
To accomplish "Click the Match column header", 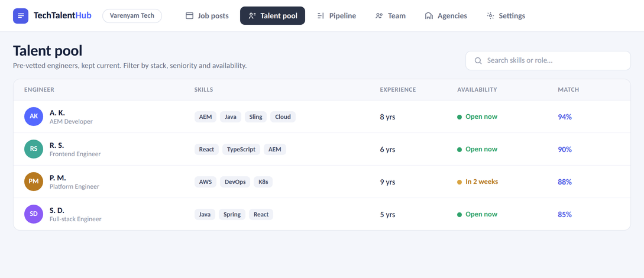I will 568,89.
